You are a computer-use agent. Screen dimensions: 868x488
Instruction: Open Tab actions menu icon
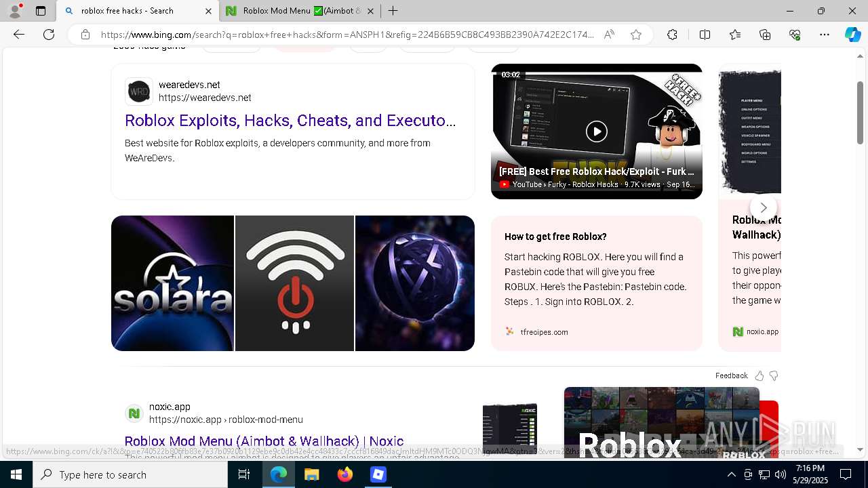(41, 11)
